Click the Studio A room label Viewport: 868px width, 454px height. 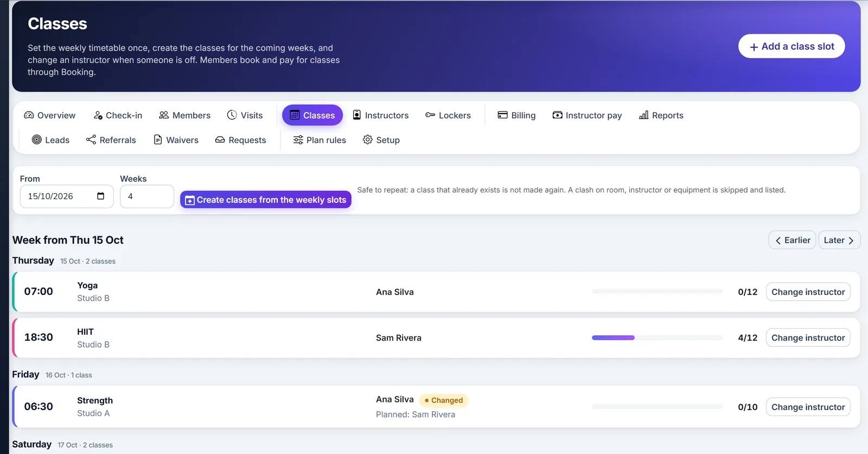click(x=93, y=413)
